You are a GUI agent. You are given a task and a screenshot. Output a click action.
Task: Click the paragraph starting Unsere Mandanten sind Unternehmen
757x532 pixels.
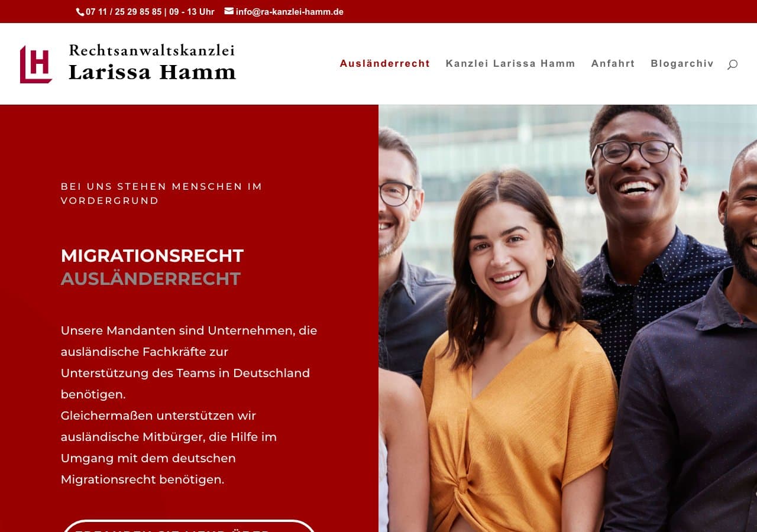(189, 362)
